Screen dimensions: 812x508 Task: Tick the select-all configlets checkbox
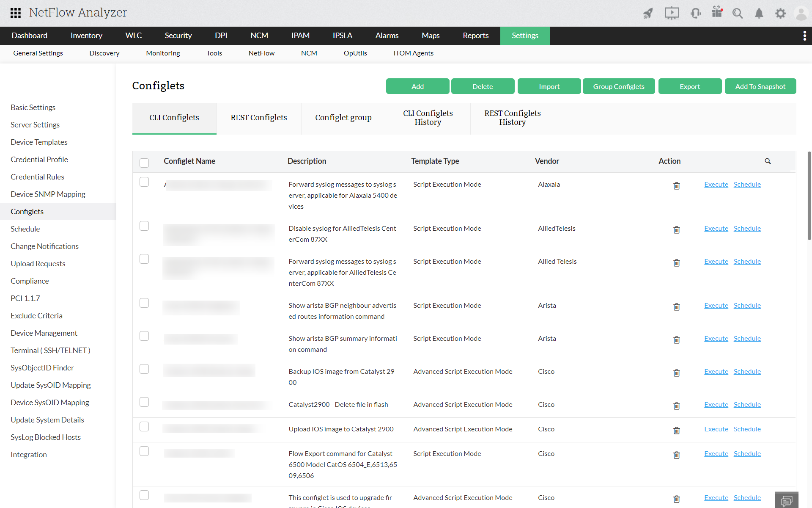144,163
